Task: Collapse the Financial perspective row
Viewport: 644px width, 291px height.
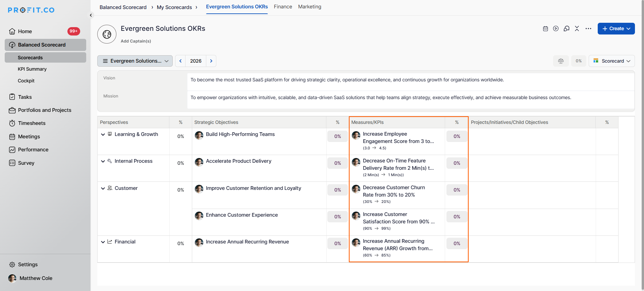Action: coord(103,242)
